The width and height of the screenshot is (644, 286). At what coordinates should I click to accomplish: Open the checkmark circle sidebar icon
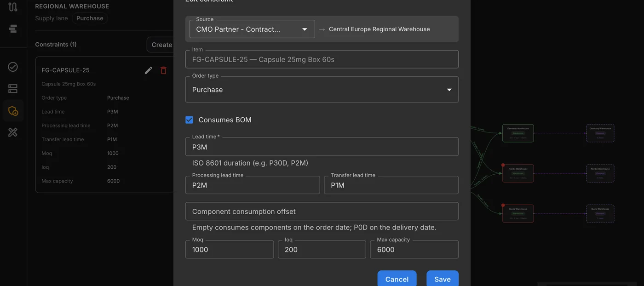(13, 67)
